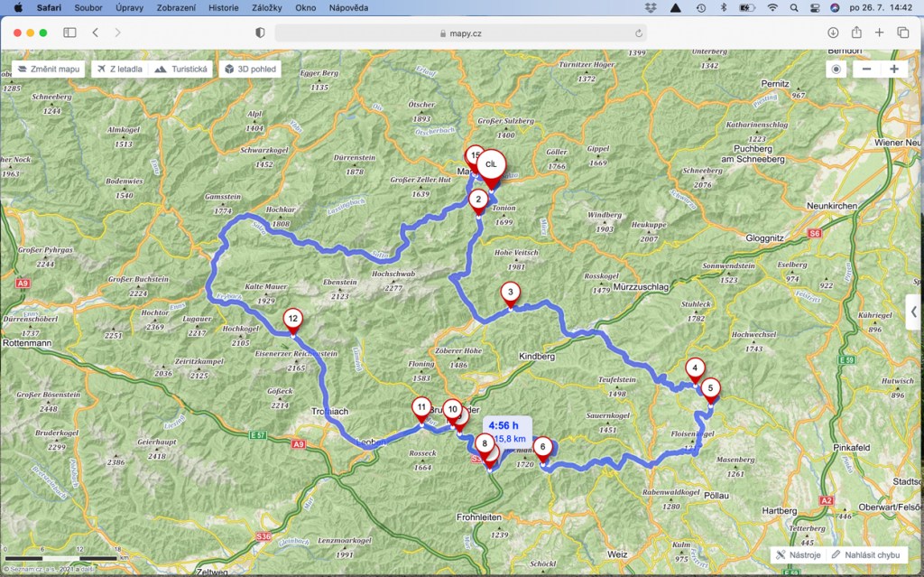This screenshot has height=577, width=924.
Task: Reload the mapy.cz page
Action: pos(639,33)
